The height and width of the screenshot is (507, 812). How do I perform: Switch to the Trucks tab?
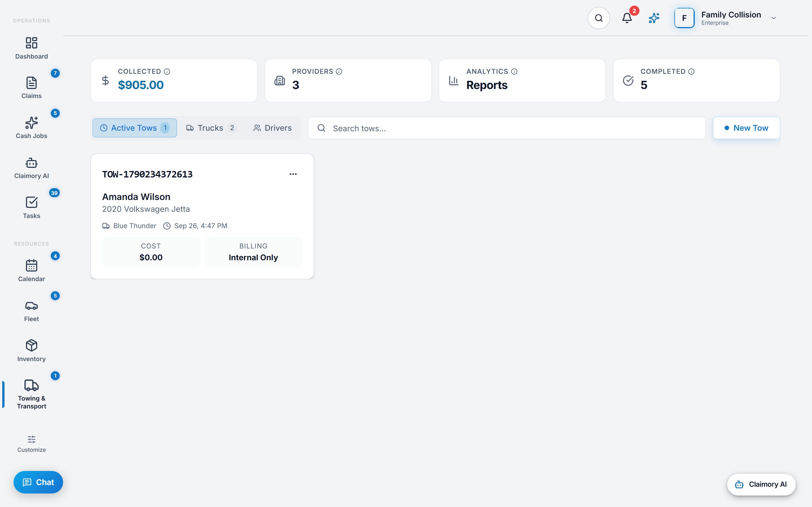pyautogui.click(x=212, y=128)
